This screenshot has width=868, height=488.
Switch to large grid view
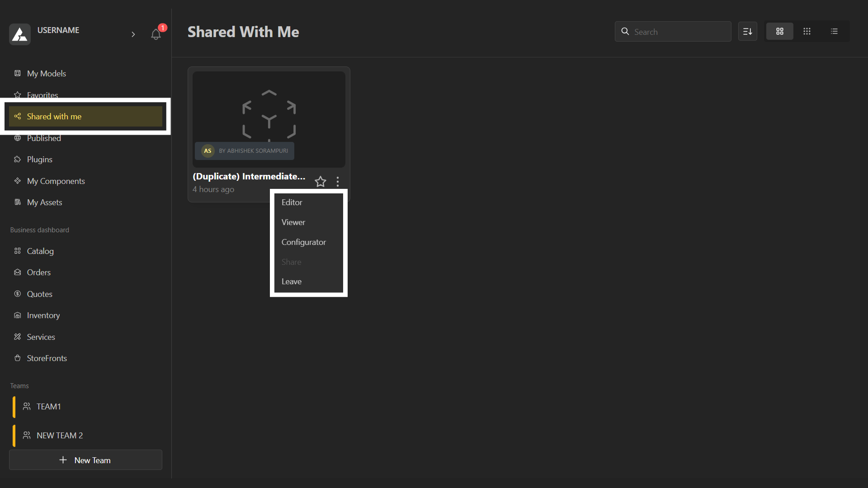click(779, 32)
